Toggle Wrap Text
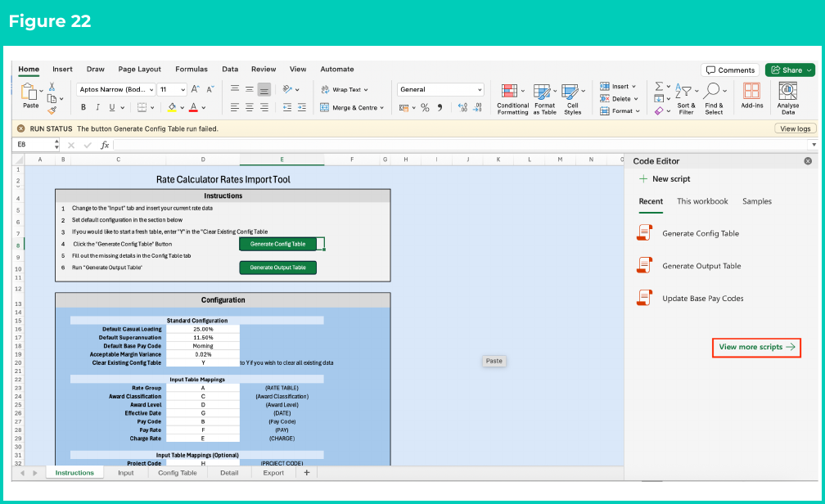Viewport: 825px width, 504px height. pyautogui.click(x=344, y=89)
